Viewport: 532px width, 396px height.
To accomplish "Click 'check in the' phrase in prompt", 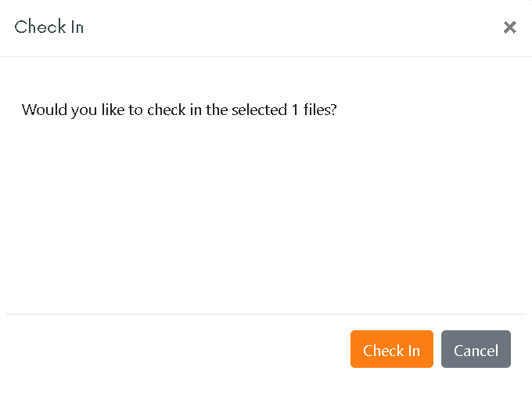I will click(x=187, y=110).
